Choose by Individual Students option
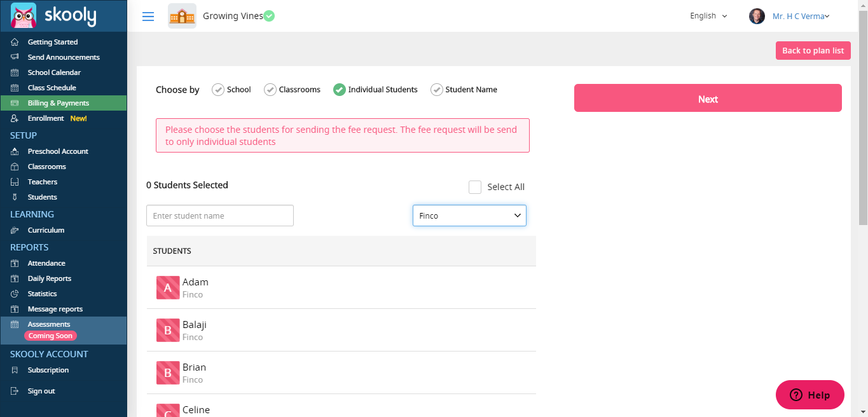868x417 pixels. pyautogui.click(x=375, y=90)
